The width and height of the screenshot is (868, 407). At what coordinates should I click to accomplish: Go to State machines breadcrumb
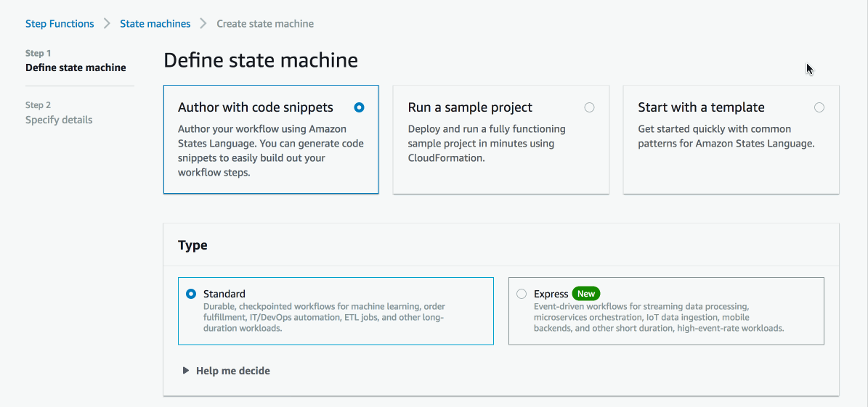coord(155,24)
